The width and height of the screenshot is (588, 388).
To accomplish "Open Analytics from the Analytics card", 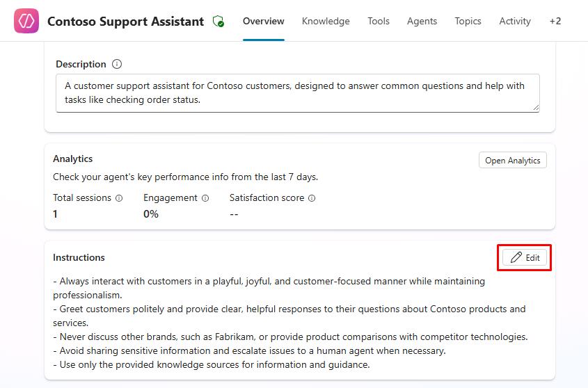I will point(512,161).
